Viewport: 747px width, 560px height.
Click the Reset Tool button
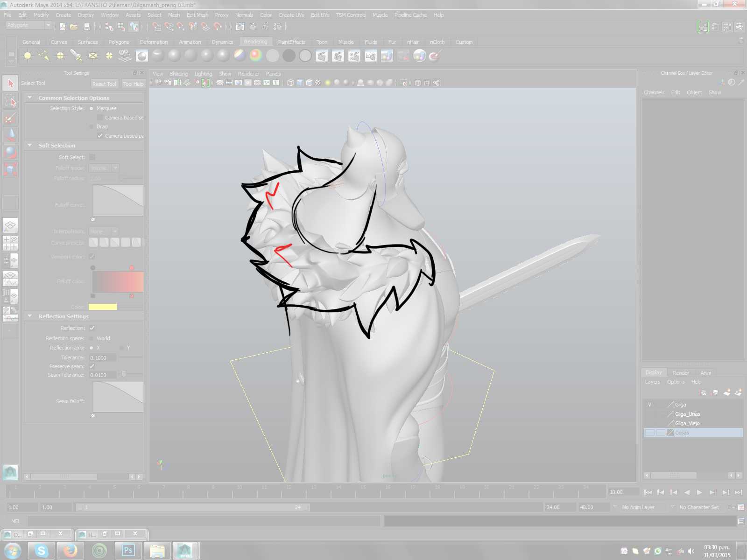pos(104,84)
